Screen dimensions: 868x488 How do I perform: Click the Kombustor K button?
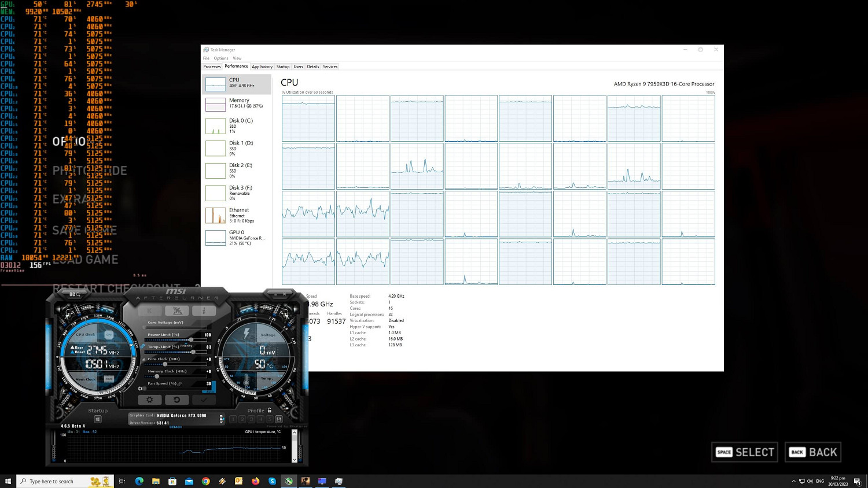pyautogui.click(x=149, y=311)
